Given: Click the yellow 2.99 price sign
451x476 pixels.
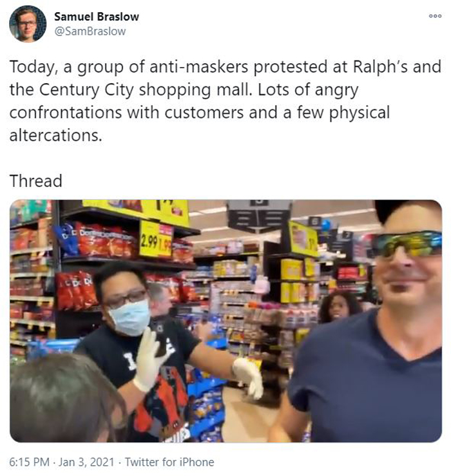Looking at the screenshot, I should pyautogui.click(x=156, y=240).
